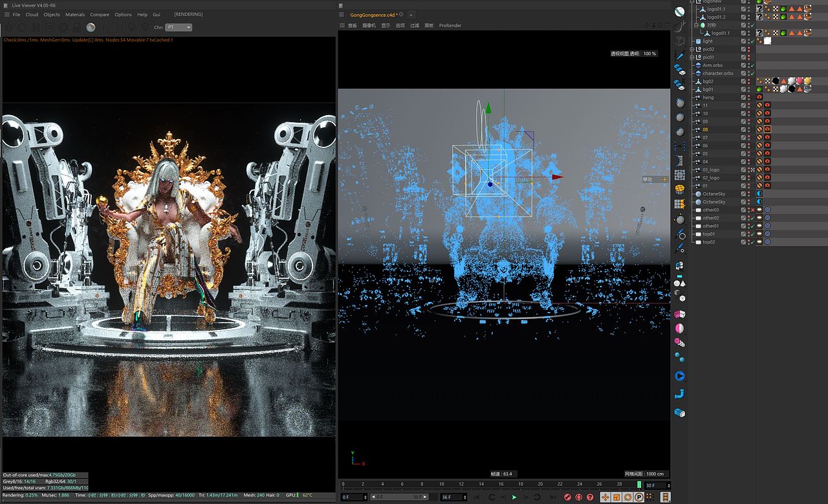Click the current frame field showing 36 F
Screen dimensions: 828x504
point(453,497)
